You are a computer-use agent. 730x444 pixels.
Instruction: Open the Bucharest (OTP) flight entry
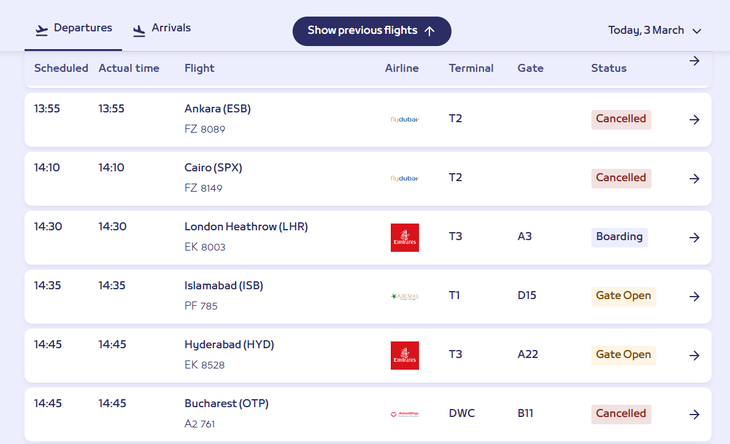226,404
